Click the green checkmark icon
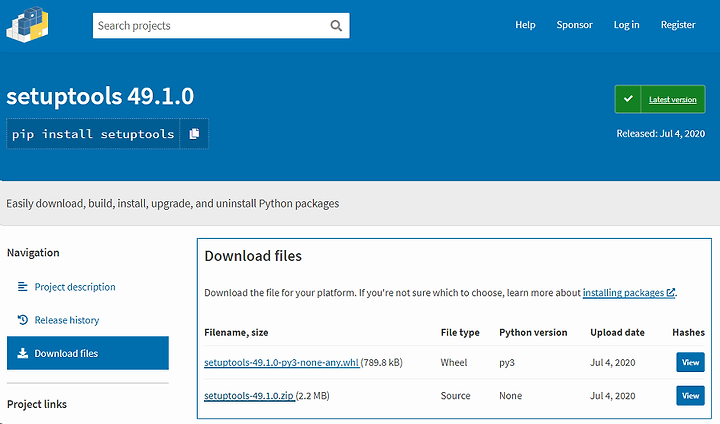The height and width of the screenshot is (424, 720). coord(628,99)
